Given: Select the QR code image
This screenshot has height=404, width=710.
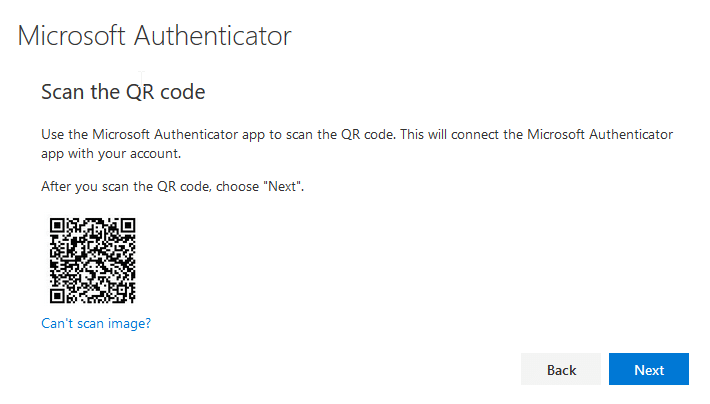Looking at the screenshot, I should [92, 260].
